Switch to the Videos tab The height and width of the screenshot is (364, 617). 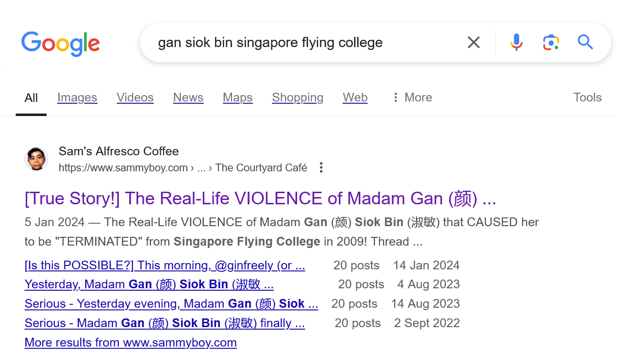tap(135, 98)
